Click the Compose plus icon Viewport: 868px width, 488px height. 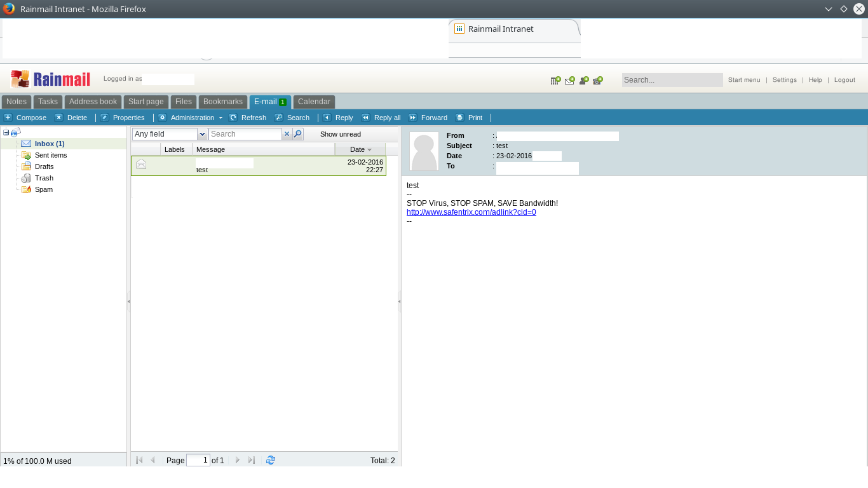click(8, 118)
